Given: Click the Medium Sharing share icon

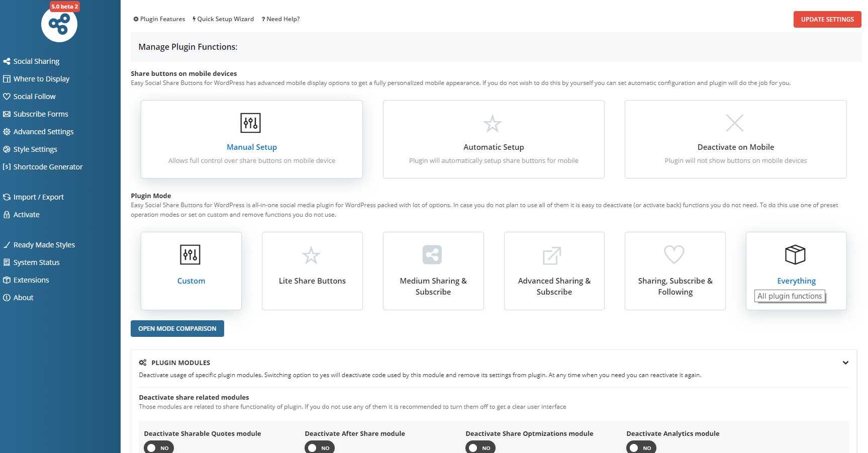Looking at the screenshot, I should pyautogui.click(x=433, y=254).
